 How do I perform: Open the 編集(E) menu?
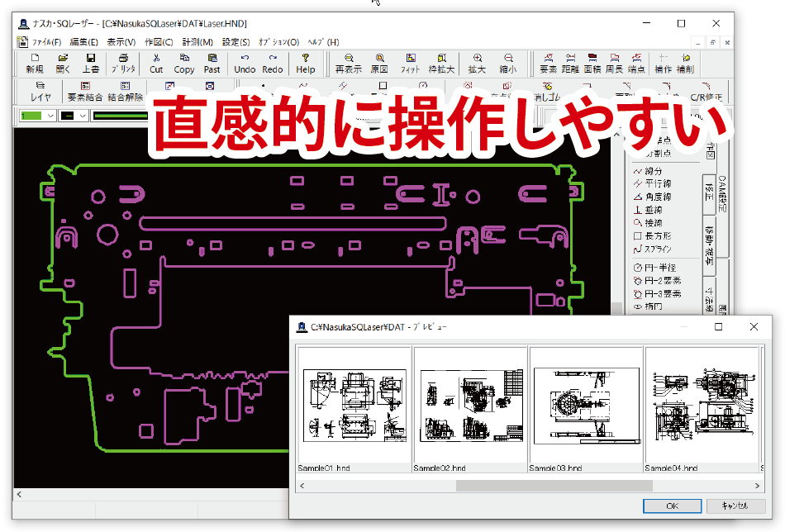(83, 42)
